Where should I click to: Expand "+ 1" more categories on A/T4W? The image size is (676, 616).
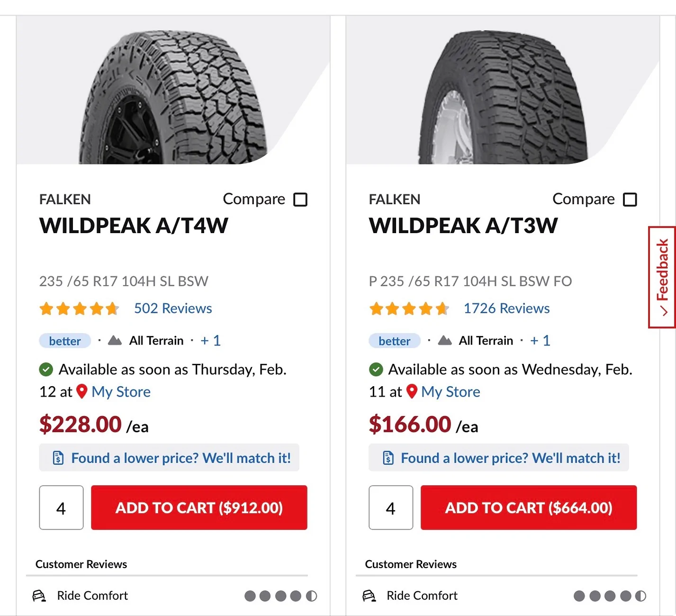(210, 340)
